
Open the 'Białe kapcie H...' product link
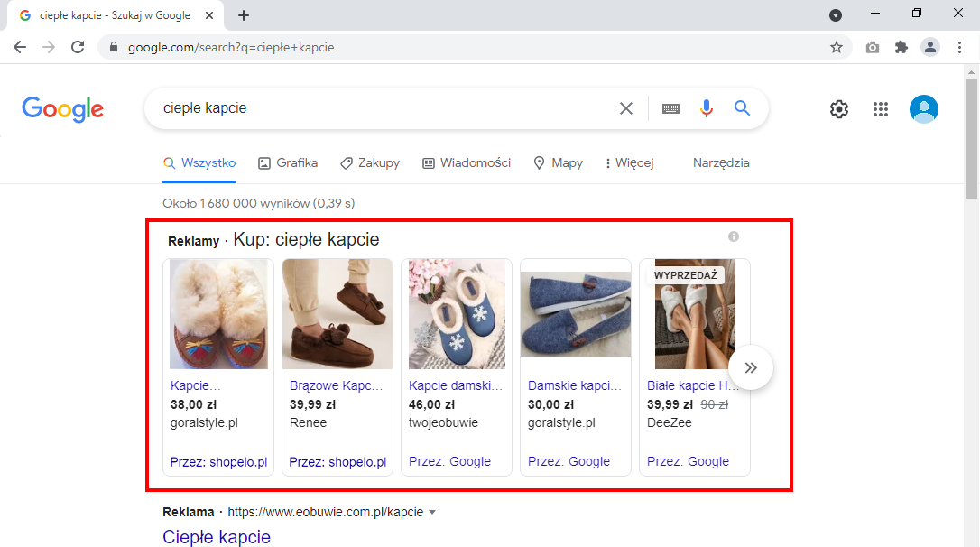pos(692,385)
